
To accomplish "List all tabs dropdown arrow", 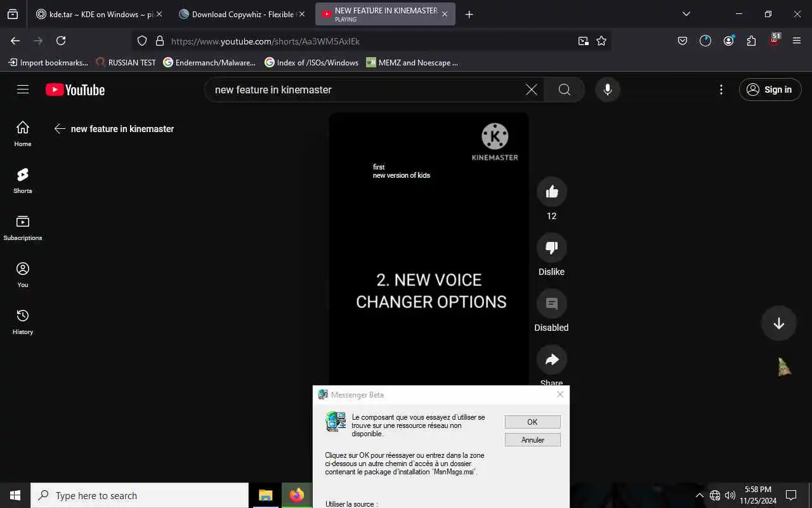I will 686,14.
